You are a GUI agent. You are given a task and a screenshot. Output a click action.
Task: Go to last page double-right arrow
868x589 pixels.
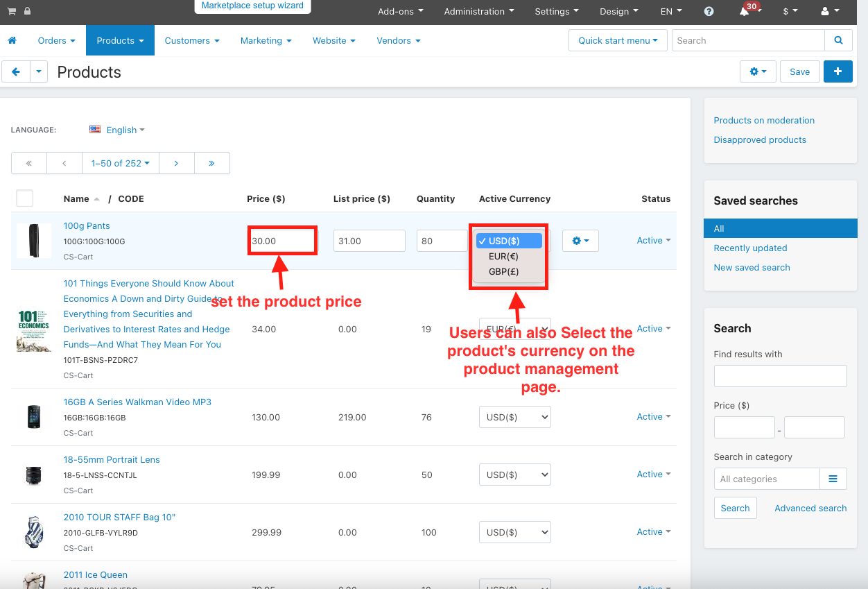click(x=211, y=163)
